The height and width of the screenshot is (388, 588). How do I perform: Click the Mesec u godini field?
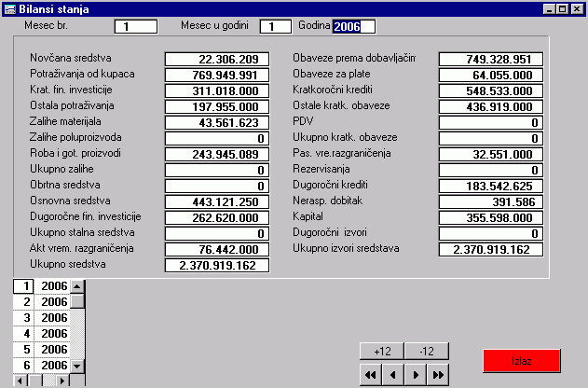tap(276, 27)
